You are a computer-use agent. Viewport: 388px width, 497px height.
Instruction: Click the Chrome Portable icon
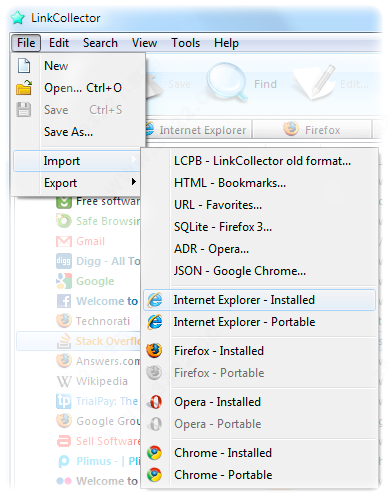tap(154, 475)
